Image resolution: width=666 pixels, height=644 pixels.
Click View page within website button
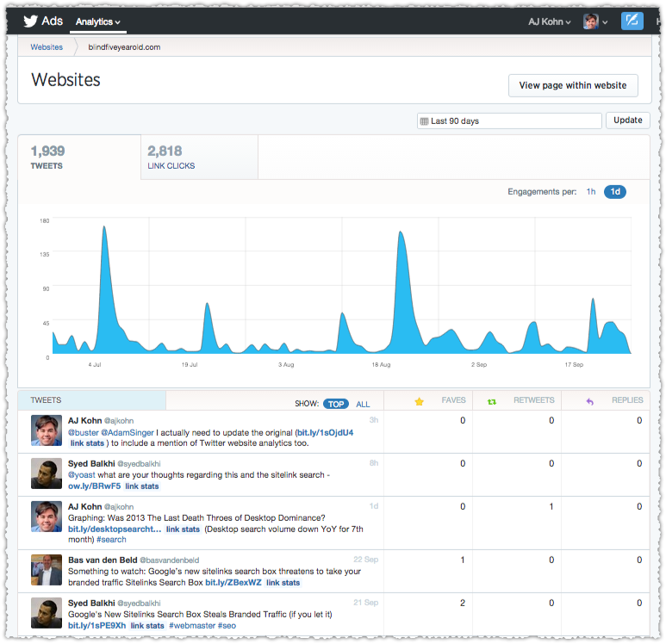coord(573,85)
